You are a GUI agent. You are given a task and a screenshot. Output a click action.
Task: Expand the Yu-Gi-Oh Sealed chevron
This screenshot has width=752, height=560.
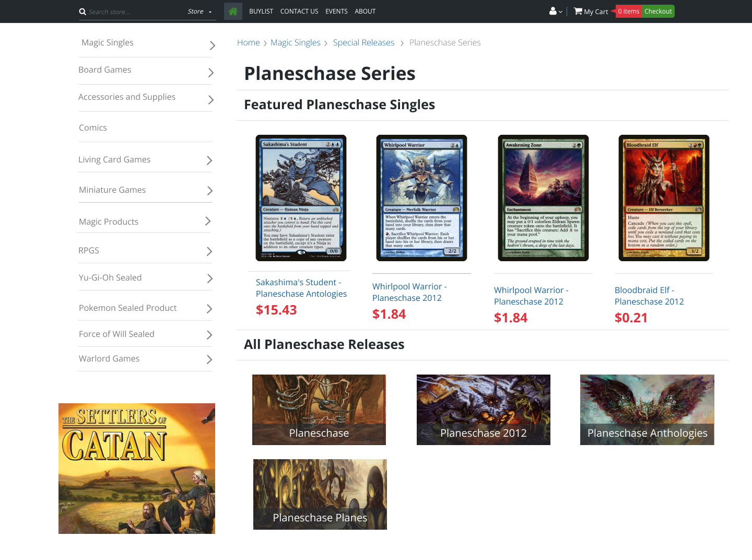click(x=209, y=278)
